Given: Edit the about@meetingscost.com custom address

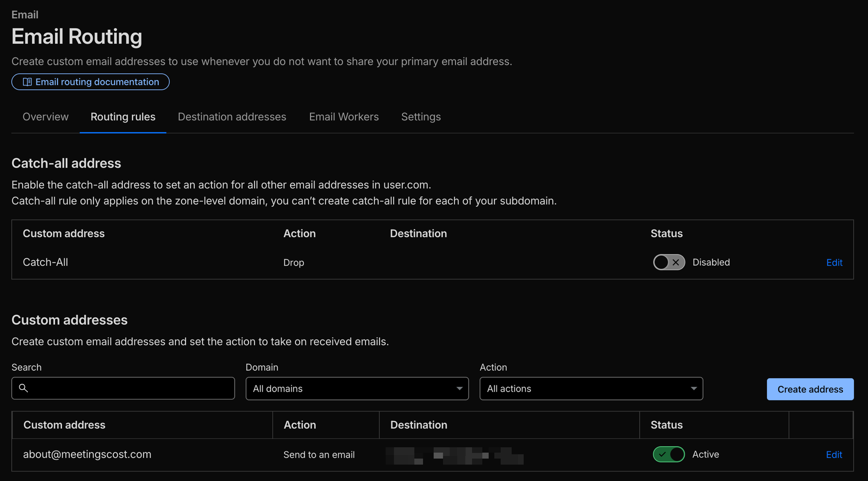Looking at the screenshot, I should pos(834,454).
